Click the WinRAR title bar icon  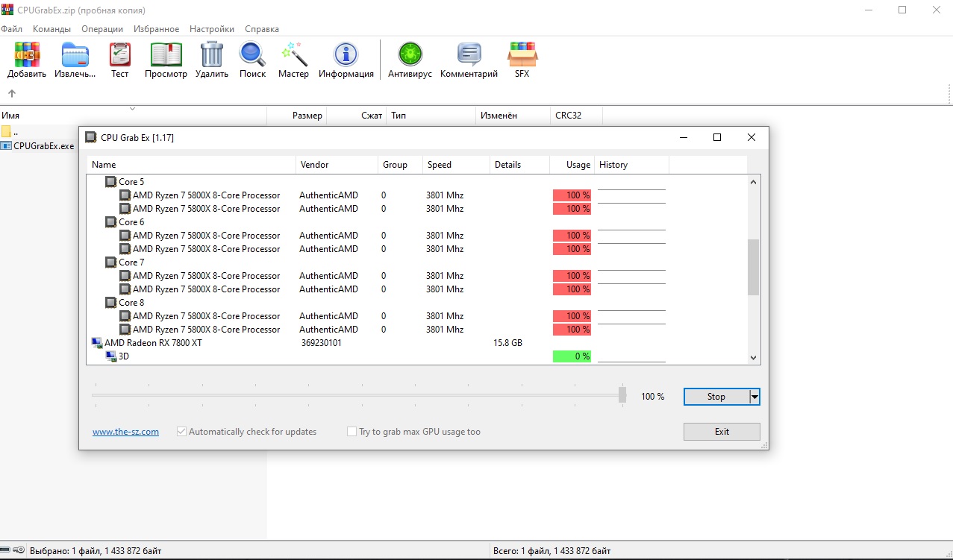tap(7, 10)
